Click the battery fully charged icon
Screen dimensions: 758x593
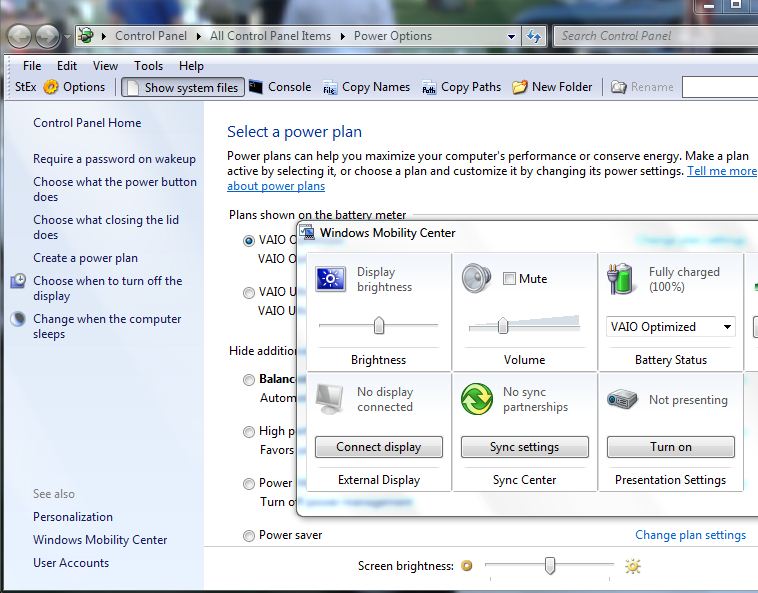pos(620,279)
